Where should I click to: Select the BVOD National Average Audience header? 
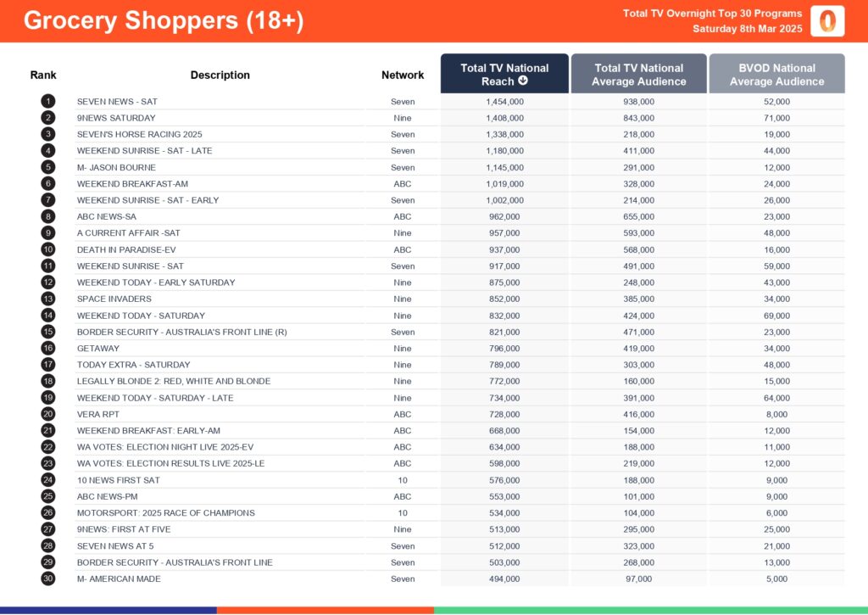[x=776, y=75]
